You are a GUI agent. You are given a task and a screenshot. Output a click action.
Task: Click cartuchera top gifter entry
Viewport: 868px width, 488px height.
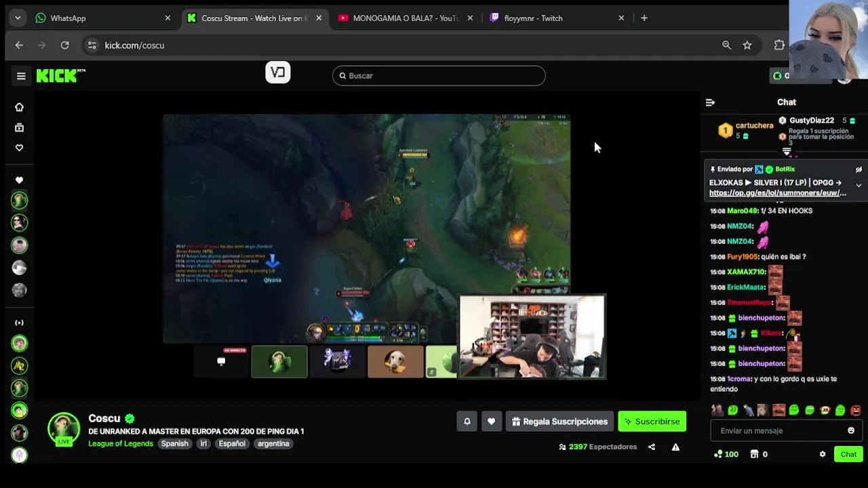coord(746,130)
